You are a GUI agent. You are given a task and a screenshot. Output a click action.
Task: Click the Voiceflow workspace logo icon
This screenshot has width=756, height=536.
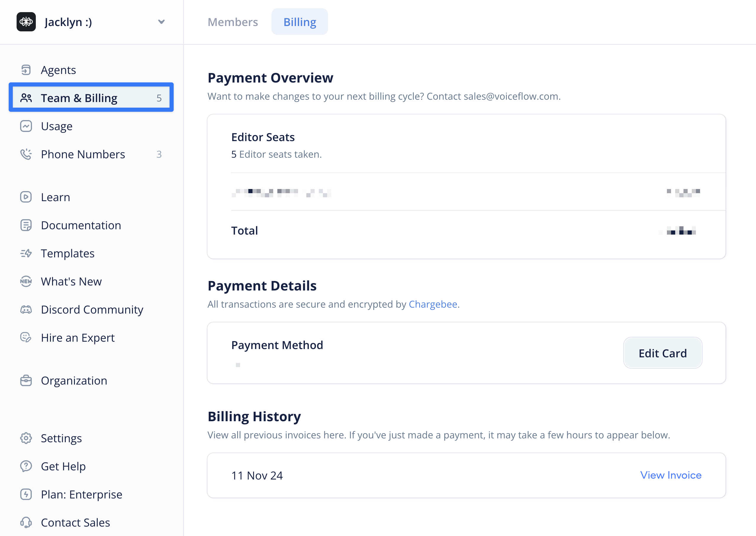pyautogui.click(x=26, y=22)
